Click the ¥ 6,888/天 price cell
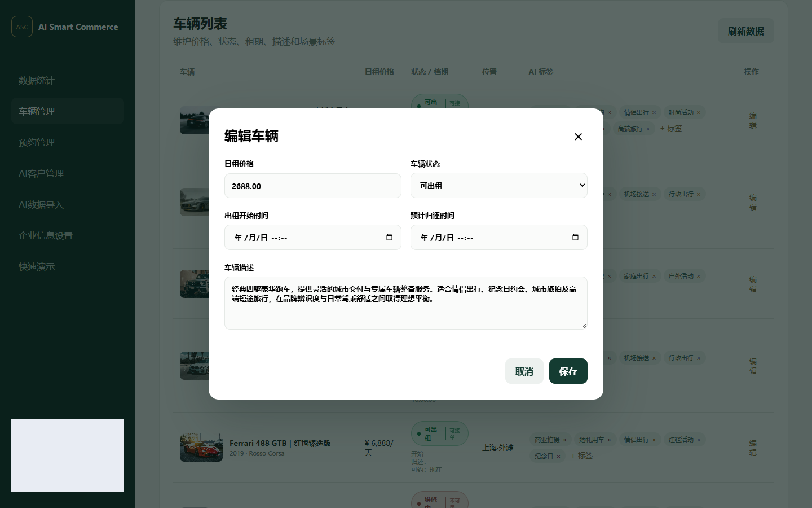The image size is (812, 508). coord(379,448)
